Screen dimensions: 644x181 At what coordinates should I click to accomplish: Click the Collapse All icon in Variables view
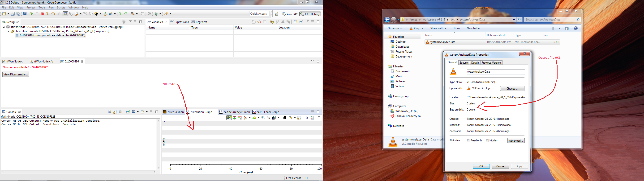tap(265, 22)
